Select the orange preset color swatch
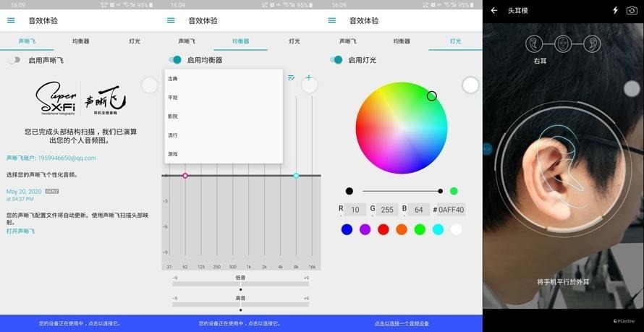The height and width of the screenshot is (332, 644). (402, 229)
